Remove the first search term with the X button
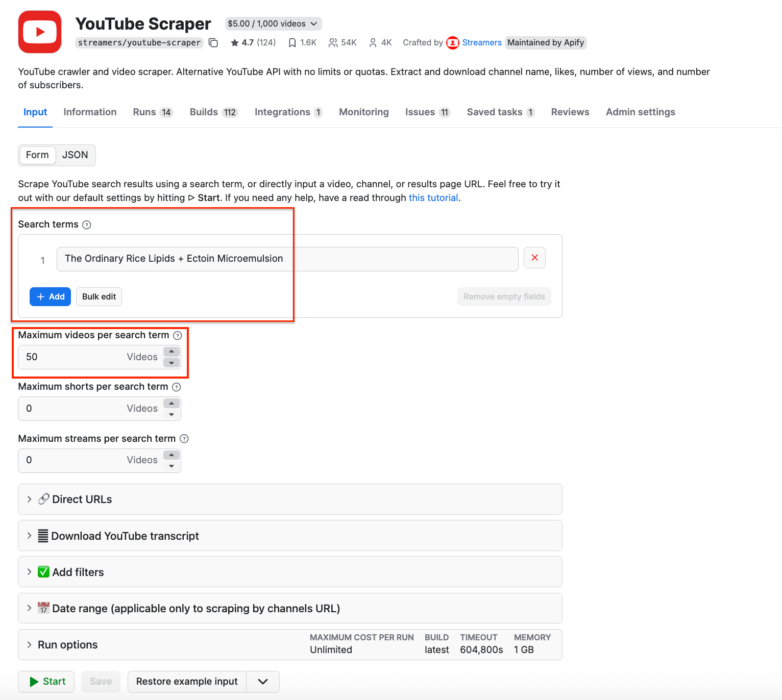The image size is (782, 700). (x=534, y=258)
